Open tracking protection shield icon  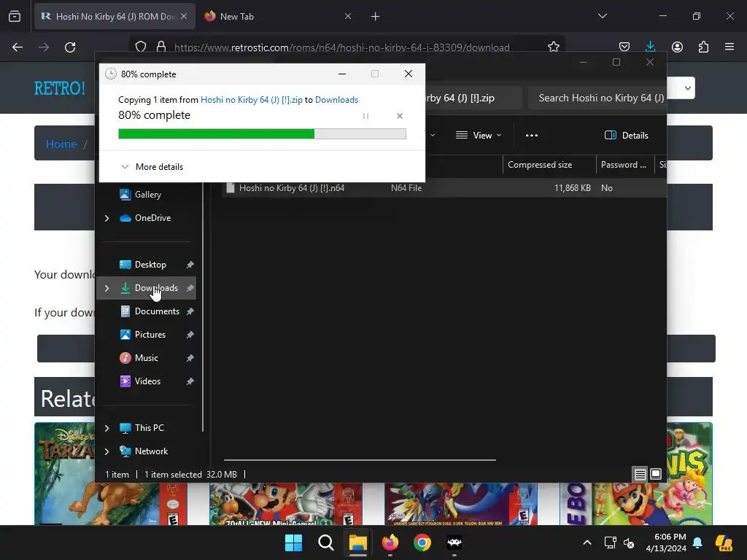point(141,47)
